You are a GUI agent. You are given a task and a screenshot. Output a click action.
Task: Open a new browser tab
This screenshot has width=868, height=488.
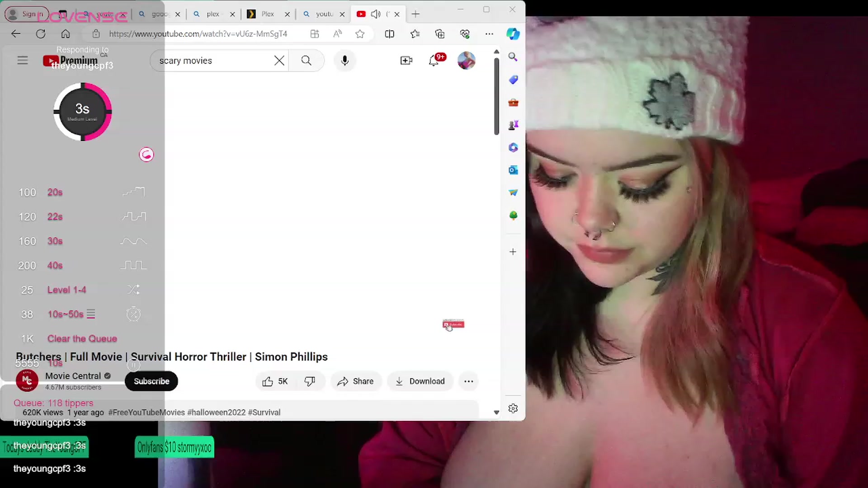tap(416, 14)
